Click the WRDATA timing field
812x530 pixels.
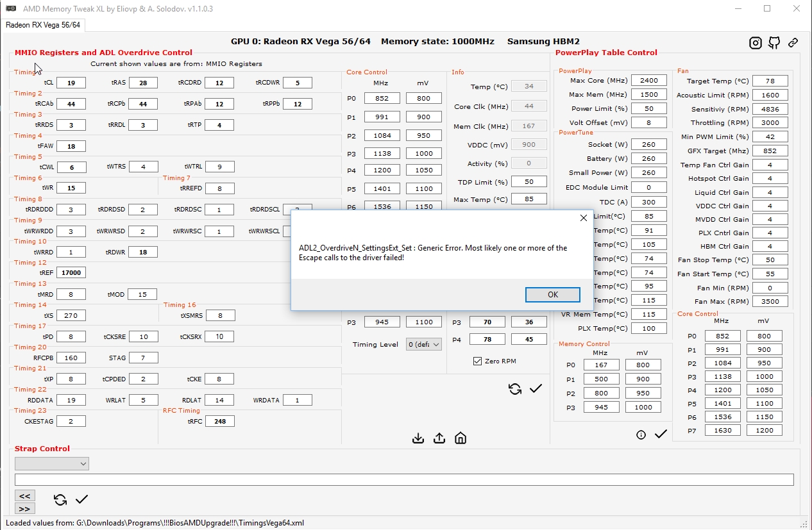(297, 400)
